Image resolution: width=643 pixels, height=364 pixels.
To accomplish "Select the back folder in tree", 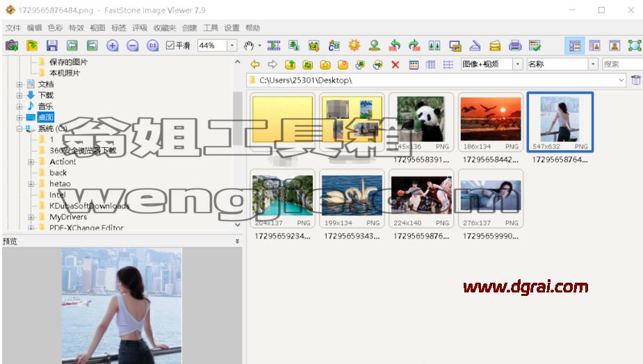I will pos(58,172).
